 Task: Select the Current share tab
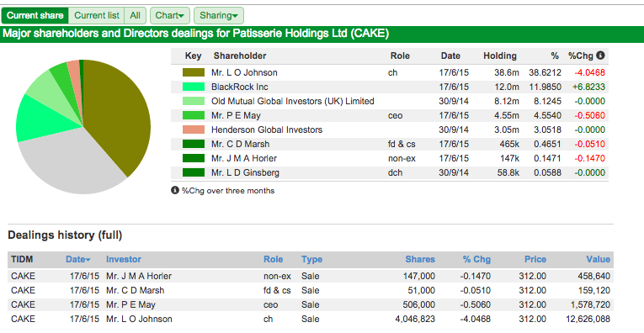[35, 16]
